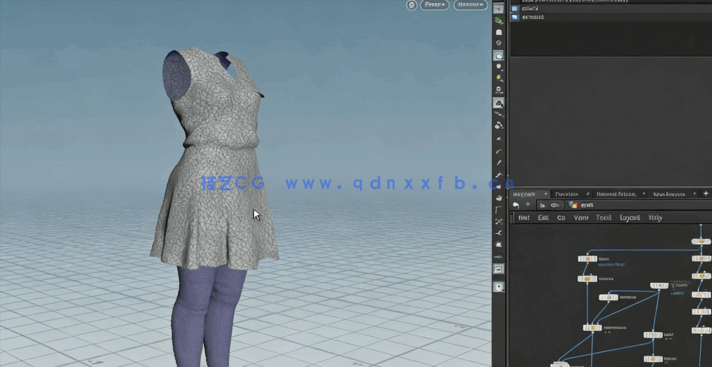Screen dimensions: 712x367
Task: Click the circle-on-base icon below yellow bulb
Action: click(499, 90)
